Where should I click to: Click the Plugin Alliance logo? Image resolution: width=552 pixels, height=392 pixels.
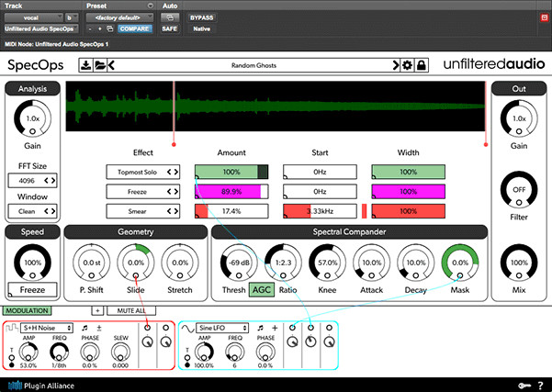[x=40, y=386]
